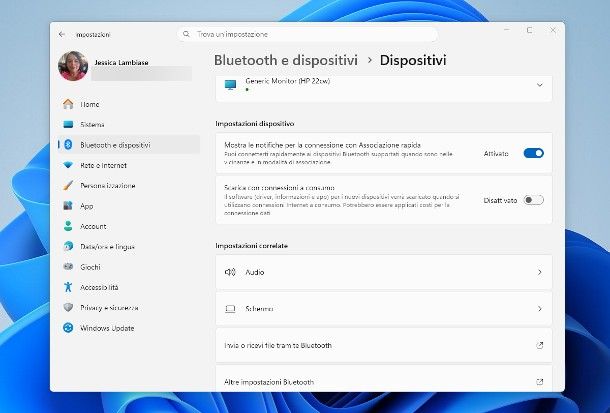The image size is (610, 413).
Task: Open Privacy e sicurezza settings
Action: pyautogui.click(x=109, y=308)
